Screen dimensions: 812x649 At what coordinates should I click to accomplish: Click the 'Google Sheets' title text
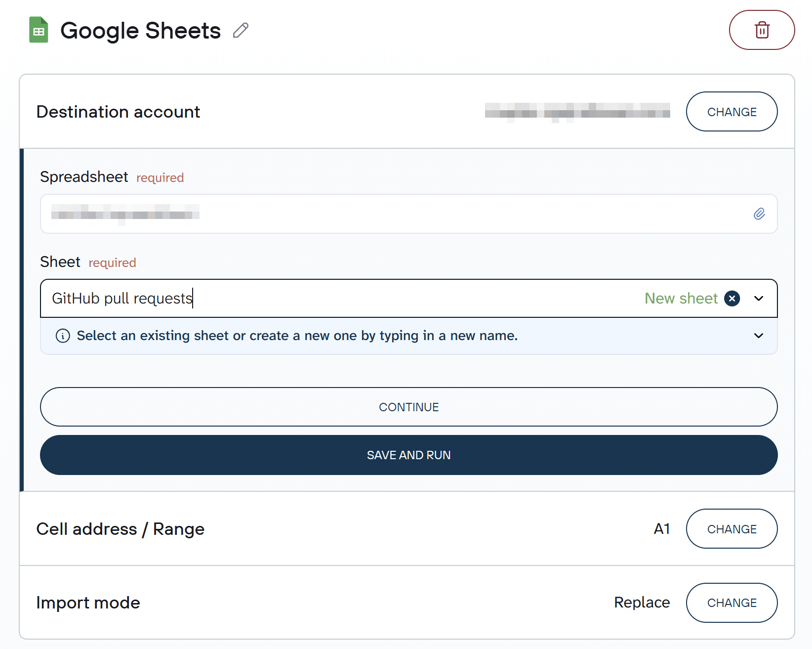click(140, 31)
